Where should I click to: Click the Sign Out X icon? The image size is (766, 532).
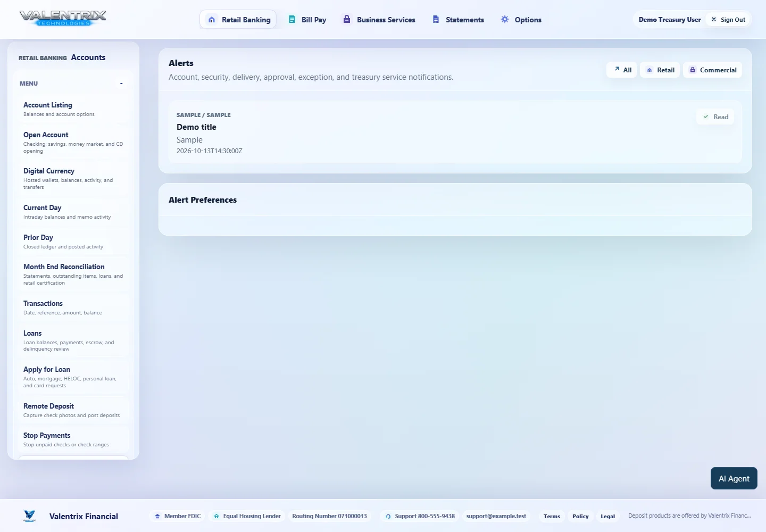point(714,20)
